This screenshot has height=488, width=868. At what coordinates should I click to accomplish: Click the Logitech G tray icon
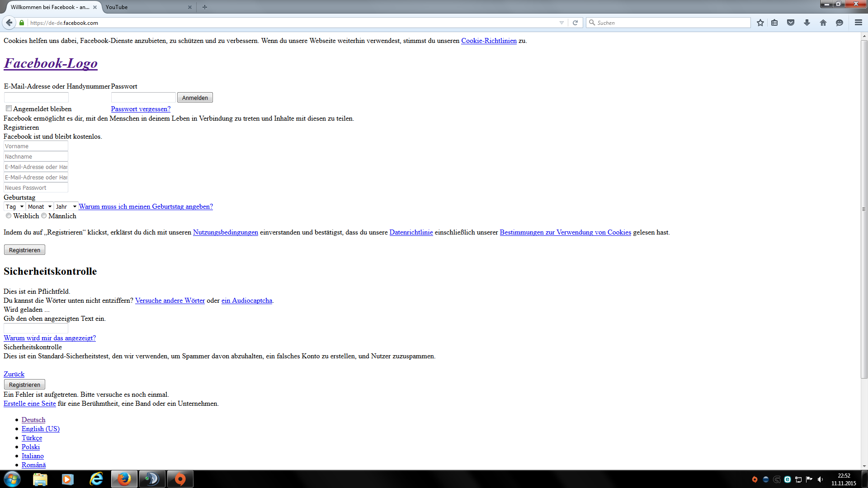(x=777, y=479)
